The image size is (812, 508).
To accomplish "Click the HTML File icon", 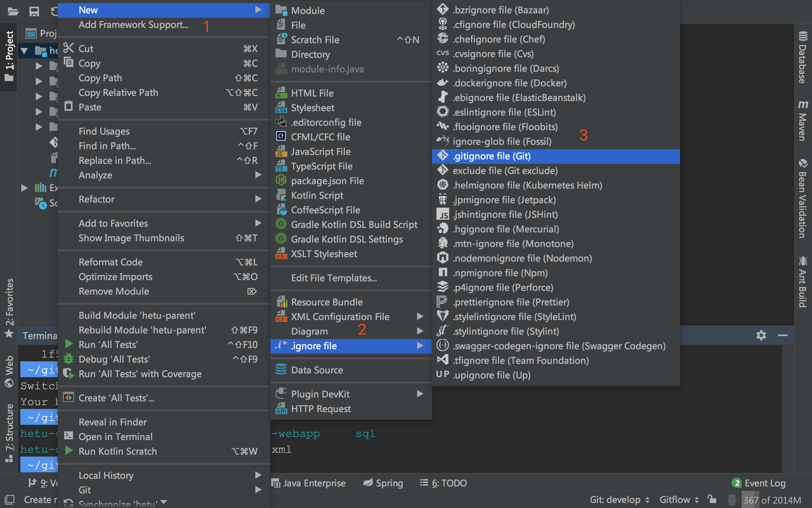I will (281, 93).
